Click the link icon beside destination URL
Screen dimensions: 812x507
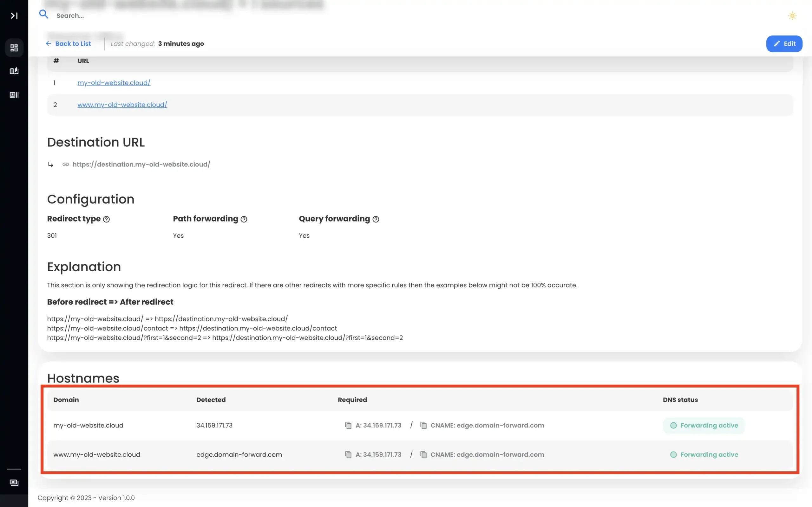66,164
